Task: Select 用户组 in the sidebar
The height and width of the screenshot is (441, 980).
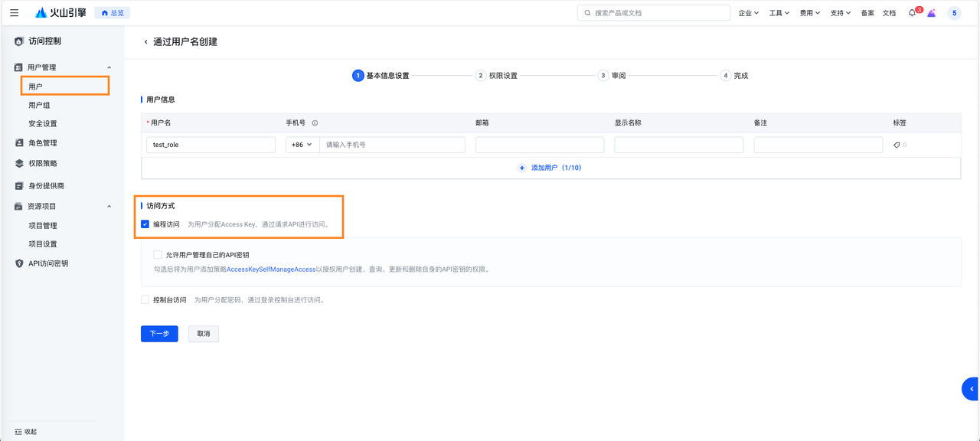Action: 39,105
